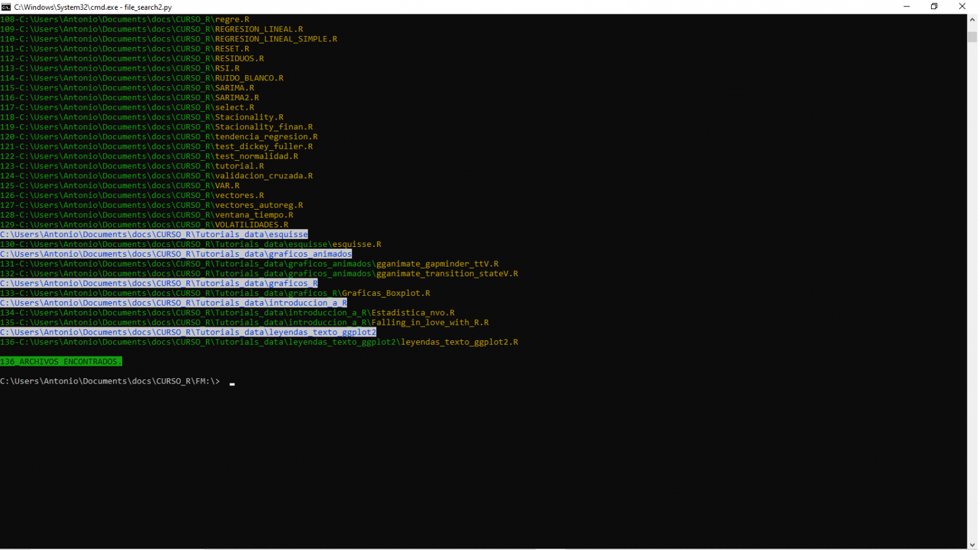The width and height of the screenshot is (980, 550).
Task: Minimize the cmd.exe window
Action: coord(907,7)
